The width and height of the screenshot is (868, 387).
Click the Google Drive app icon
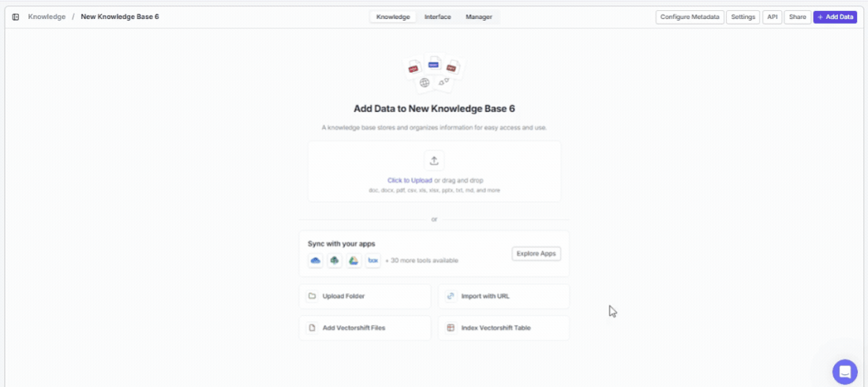pos(354,261)
